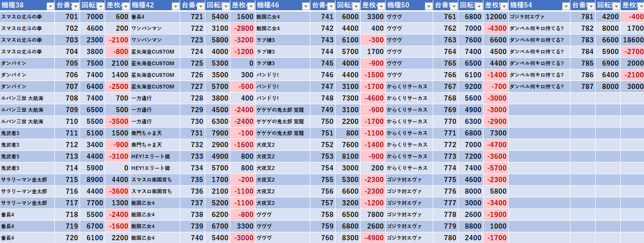Open 回転 filter arrow in the 機種42 group
The image size is (644, 243).
(x=225, y=6)
